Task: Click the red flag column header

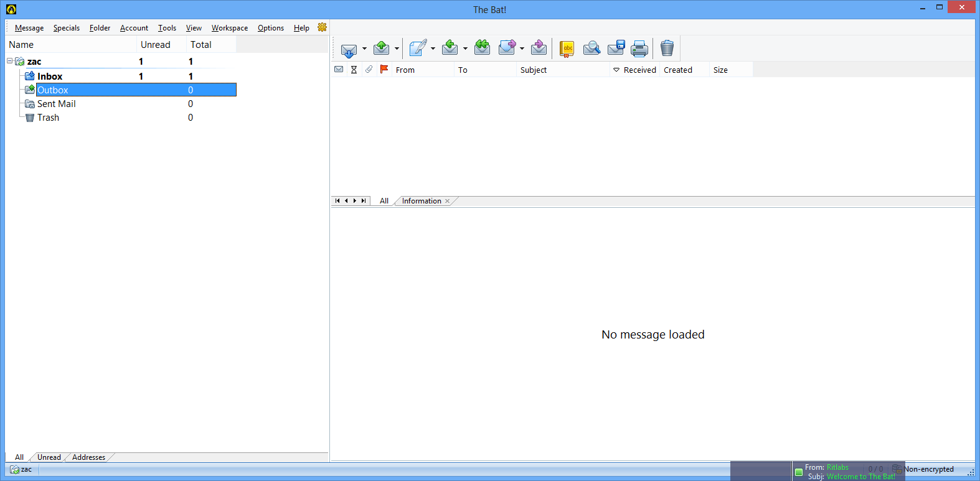Action: tap(384, 70)
